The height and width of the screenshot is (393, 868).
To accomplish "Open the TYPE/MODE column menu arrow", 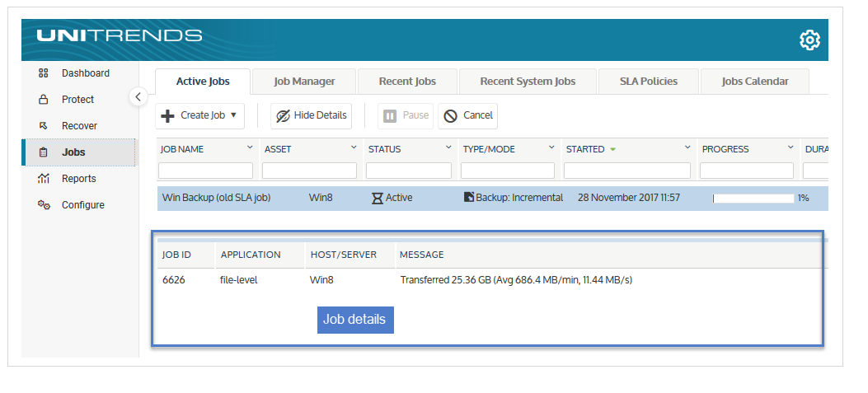I will (551, 147).
